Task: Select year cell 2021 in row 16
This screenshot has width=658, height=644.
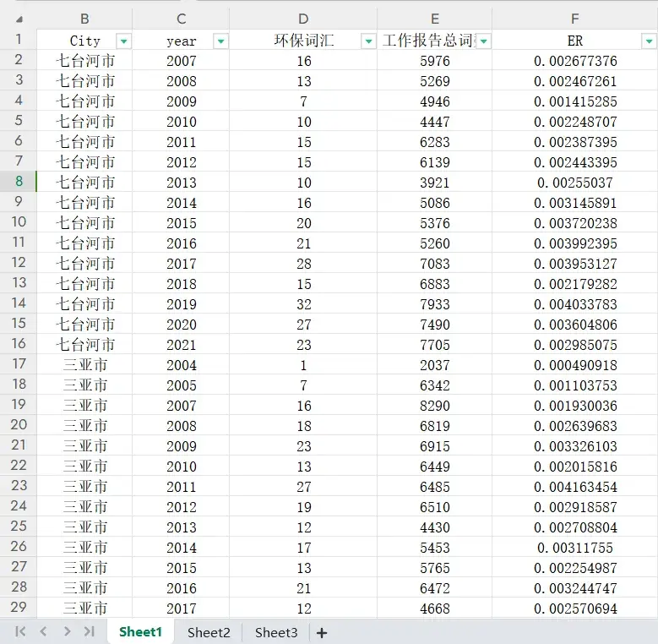Action: [181, 345]
